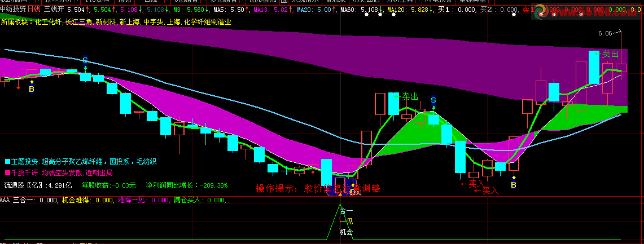Screen dimensions: 644x244
Task: Click the red 日线 period label
Action: coord(34,9)
